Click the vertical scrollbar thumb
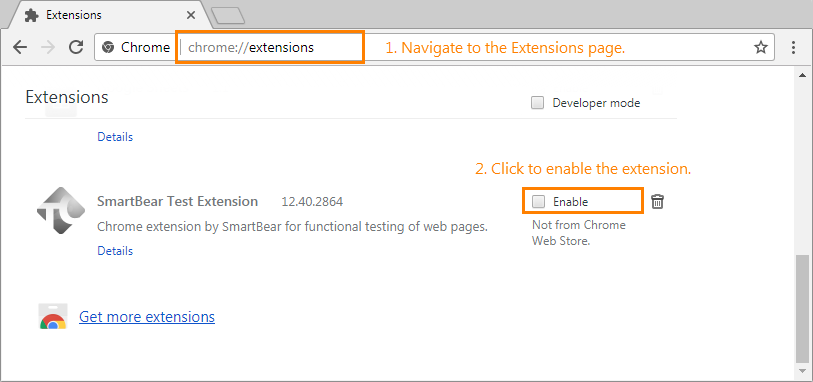Image resolution: width=813 pixels, height=382 pixels. [802, 308]
